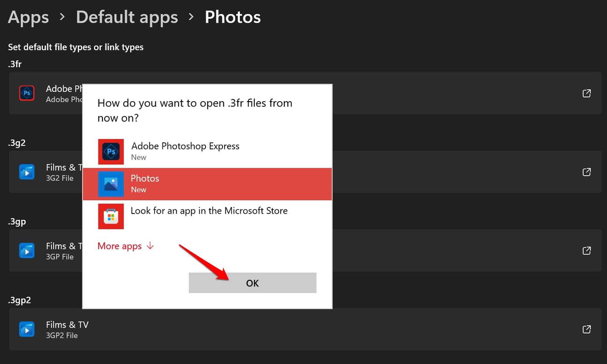This screenshot has width=607, height=364.
Task: Open the .3gp2 Films & TV row
Action: tap(304, 330)
